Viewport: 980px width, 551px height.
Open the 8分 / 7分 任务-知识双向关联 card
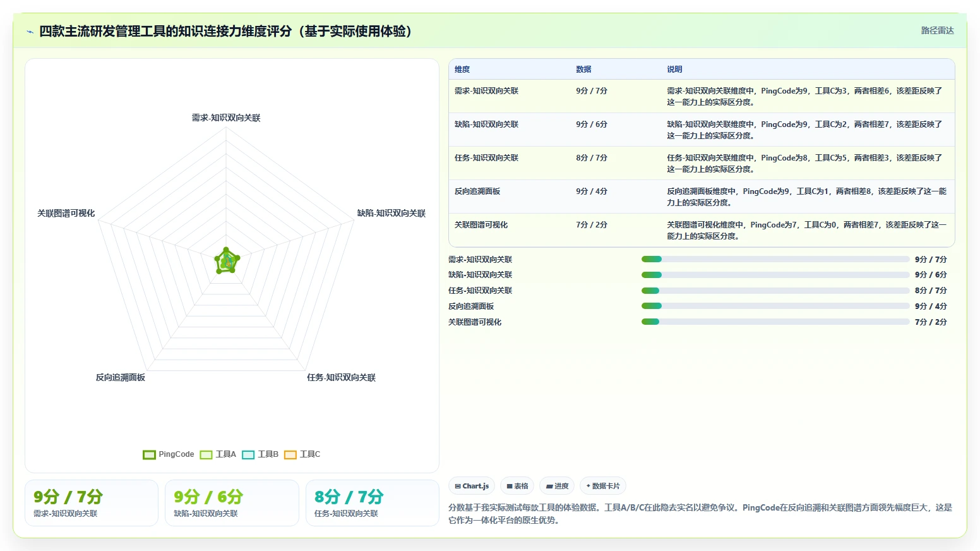coord(372,503)
